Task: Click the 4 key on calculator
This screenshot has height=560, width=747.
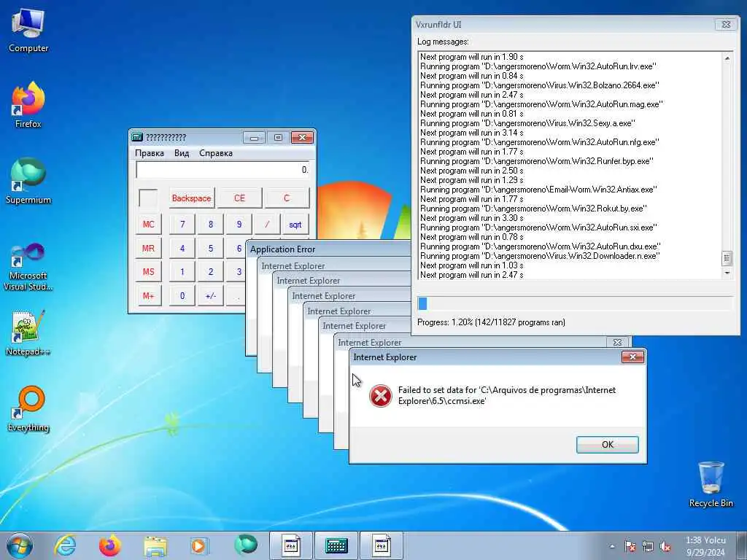Action: [182, 248]
